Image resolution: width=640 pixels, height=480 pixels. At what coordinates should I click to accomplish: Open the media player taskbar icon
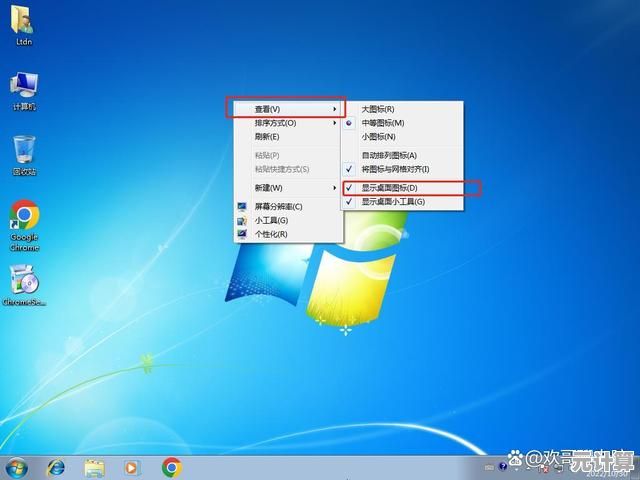132,467
